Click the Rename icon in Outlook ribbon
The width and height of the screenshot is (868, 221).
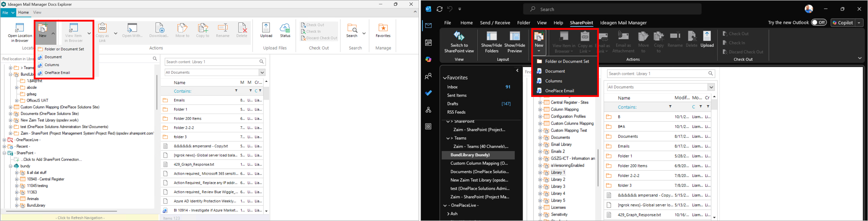[675, 39]
